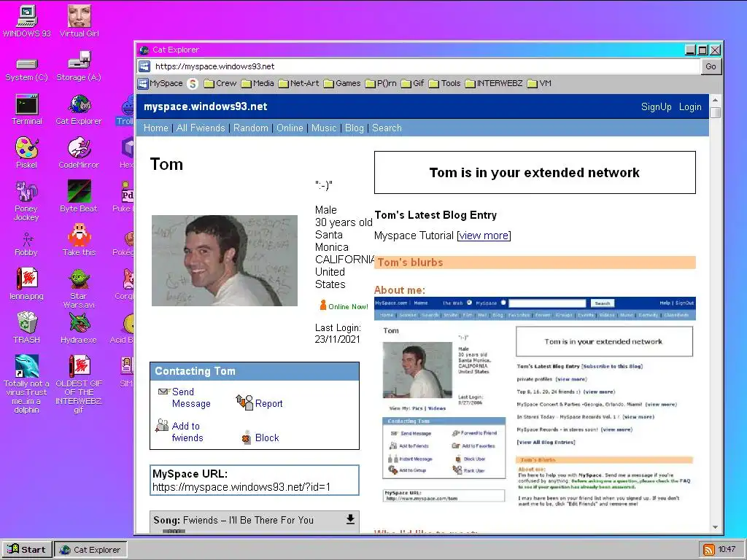The height and width of the screenshot is (560, 747).
Task: Open System (C:) drive icon
Action: click(x=27, y=69)
